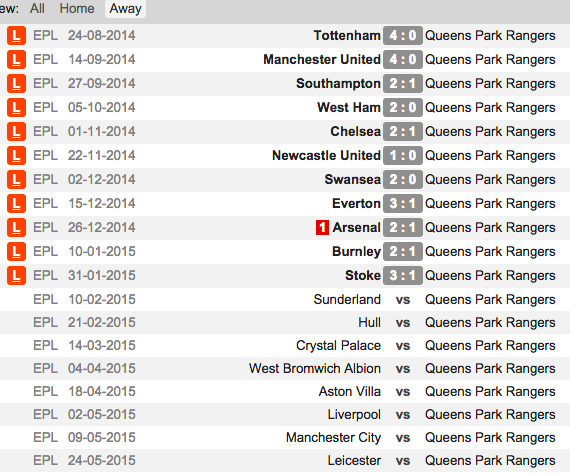Click the loss icon on the Everton row
570x474 pixels.
click(x=16, y=204)
